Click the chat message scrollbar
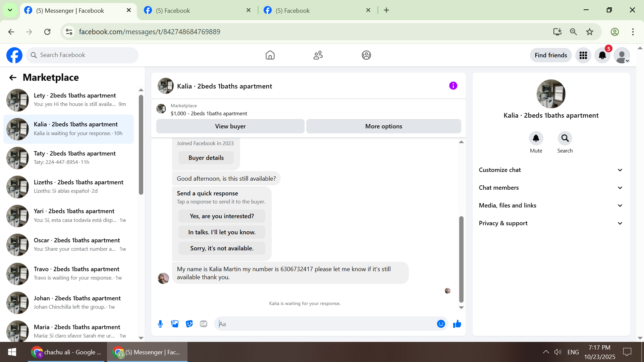 [x=461, y=259]
